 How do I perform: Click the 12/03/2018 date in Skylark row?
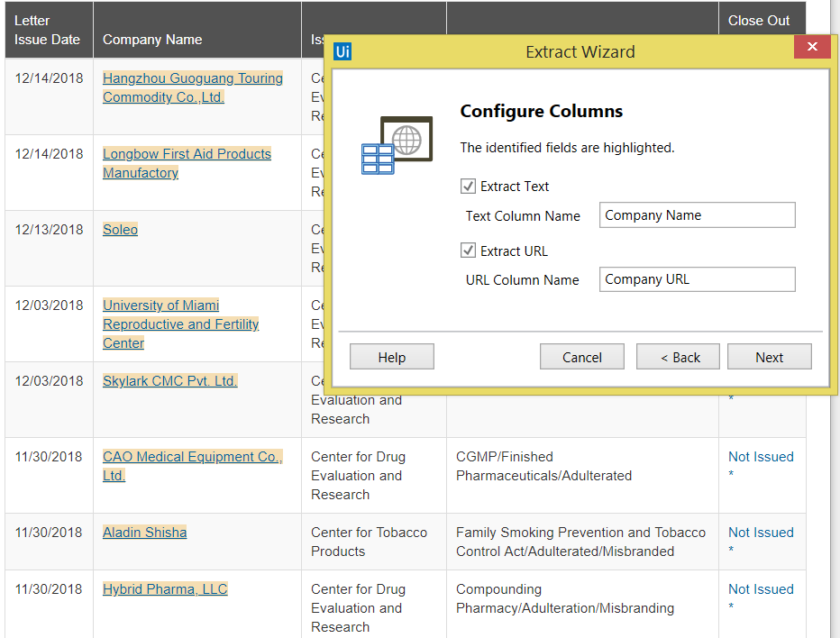[49, 381]
